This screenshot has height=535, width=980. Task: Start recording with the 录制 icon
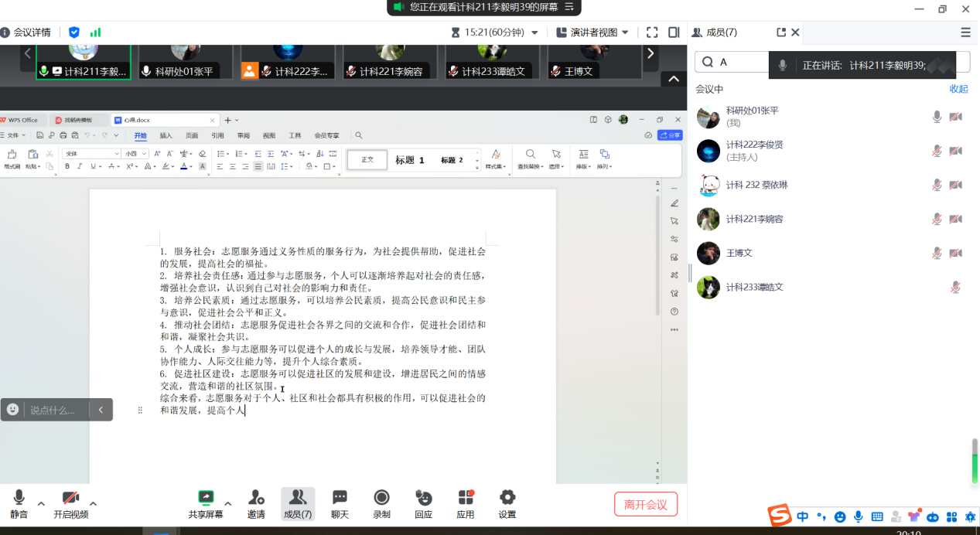(381, 498)
